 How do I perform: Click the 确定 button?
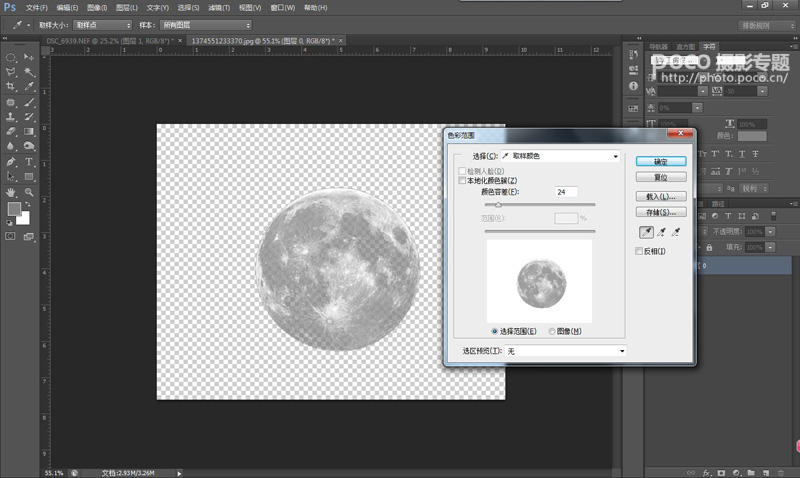(661, 162)
